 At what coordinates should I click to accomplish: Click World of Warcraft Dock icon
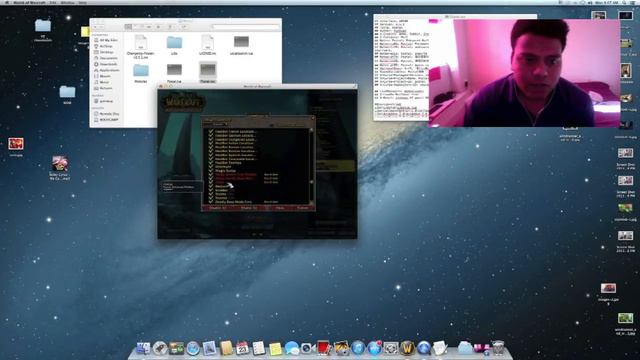pos(407,348)
